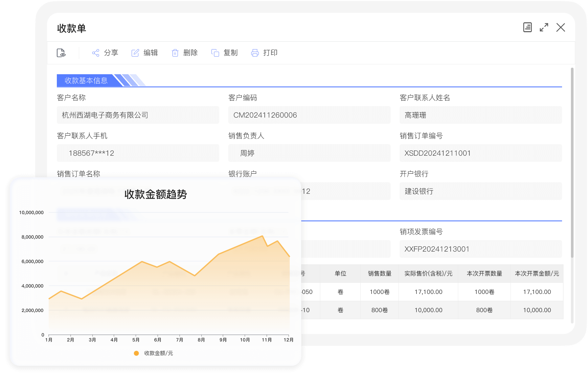The image size is (588, 377).
Task: Toggle the 收款金额/元 chart legend
Action: pos(153,353)
